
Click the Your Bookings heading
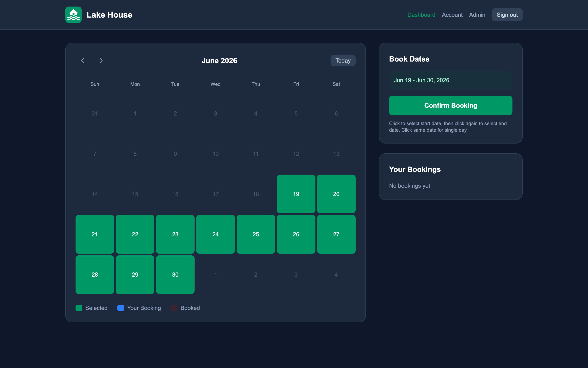(414, 169)
